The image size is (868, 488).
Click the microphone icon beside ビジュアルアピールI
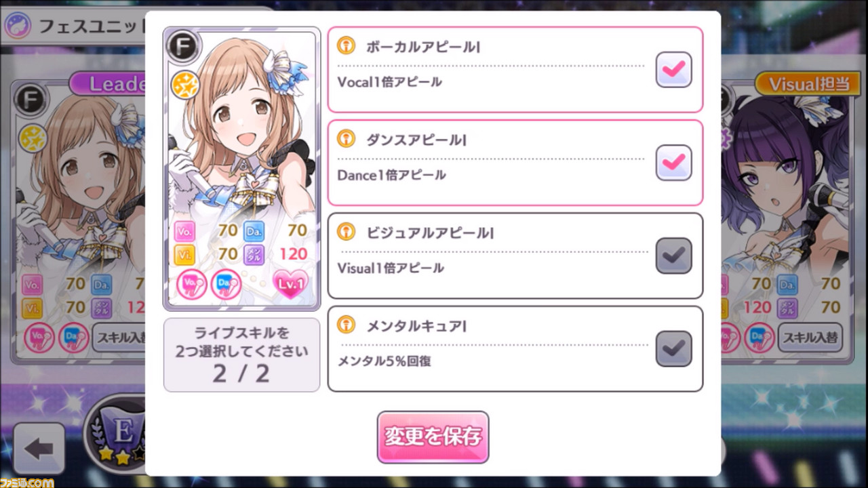(x=346, y=232)
